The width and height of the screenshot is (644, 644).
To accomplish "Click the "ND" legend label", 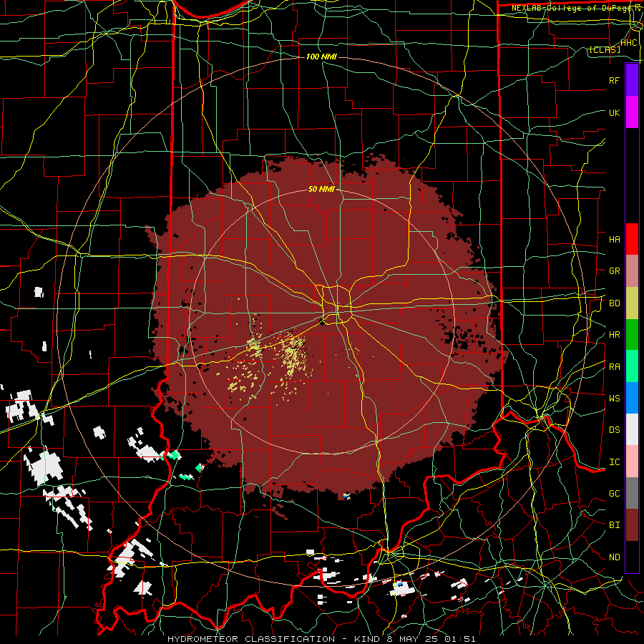I will tap(614, 557).
